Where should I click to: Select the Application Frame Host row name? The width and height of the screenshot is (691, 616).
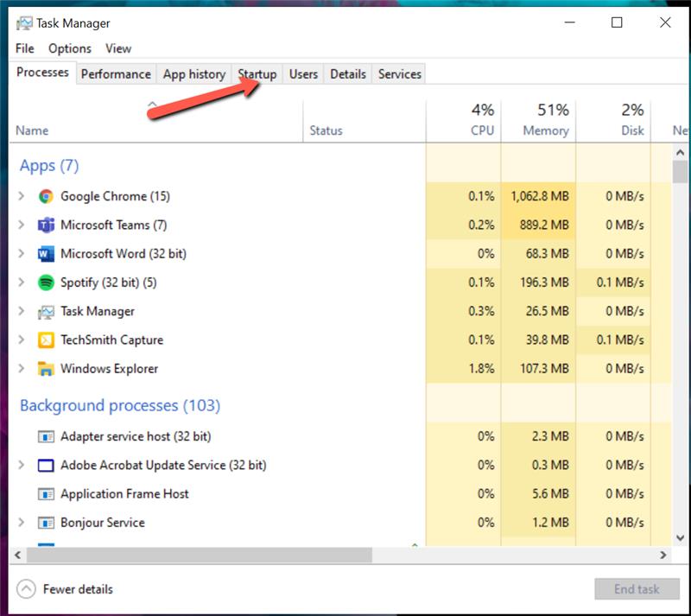124,494
